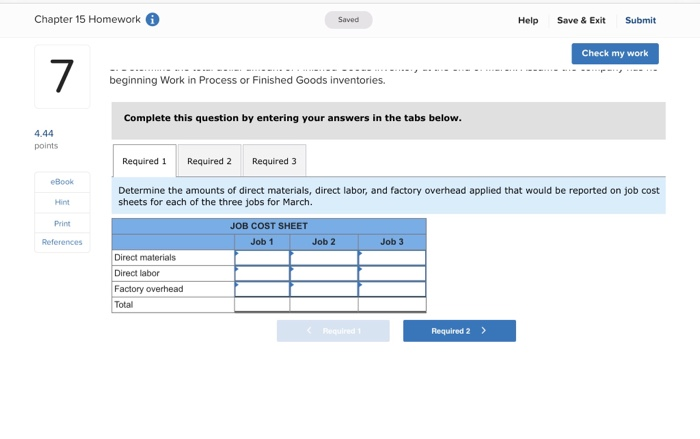Click the question number 7 box
Viewport: 700px width, 439px height.
62,76
